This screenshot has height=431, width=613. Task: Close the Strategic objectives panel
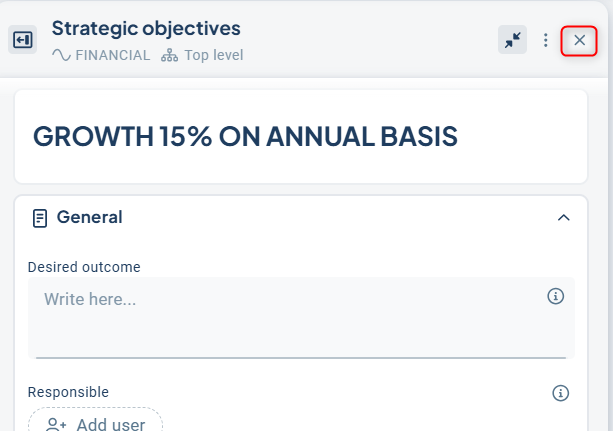pos(579,40)
